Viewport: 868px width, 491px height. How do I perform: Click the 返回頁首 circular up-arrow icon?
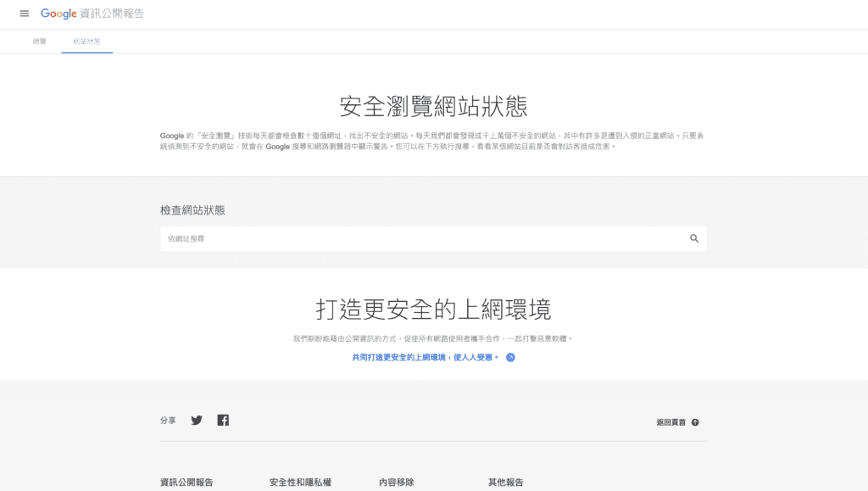coord(694,421)
